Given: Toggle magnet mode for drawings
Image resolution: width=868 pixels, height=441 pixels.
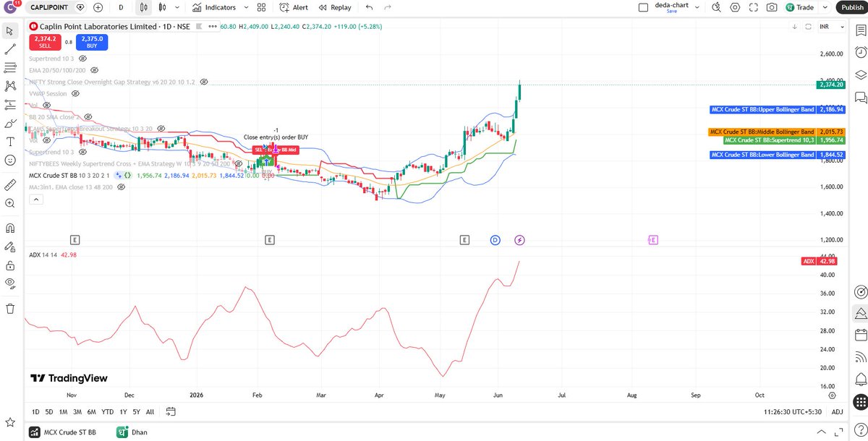Looking at the screenshot, I should [10, 228].
